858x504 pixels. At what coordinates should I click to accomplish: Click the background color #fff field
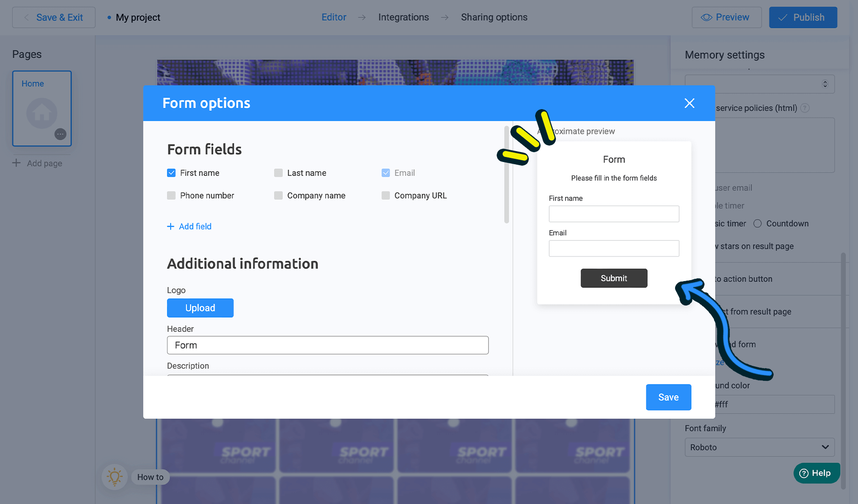(774, 404)
